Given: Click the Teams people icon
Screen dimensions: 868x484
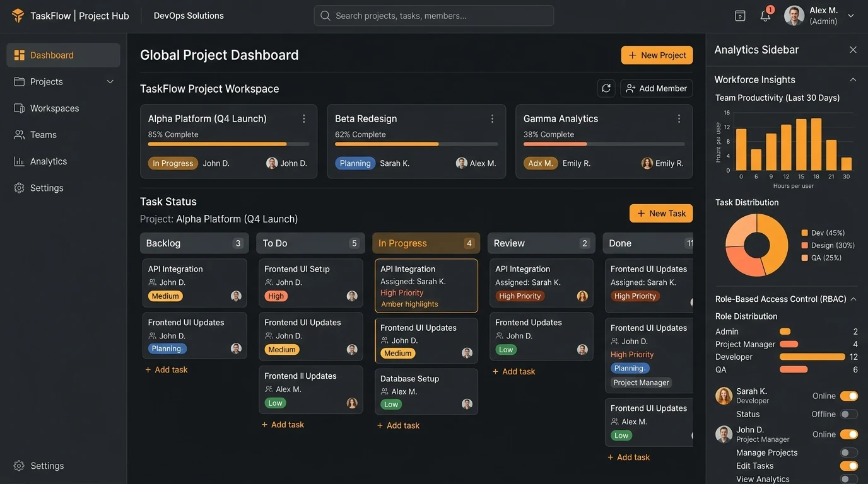Looking at the screenshot, I should point(19,135).
